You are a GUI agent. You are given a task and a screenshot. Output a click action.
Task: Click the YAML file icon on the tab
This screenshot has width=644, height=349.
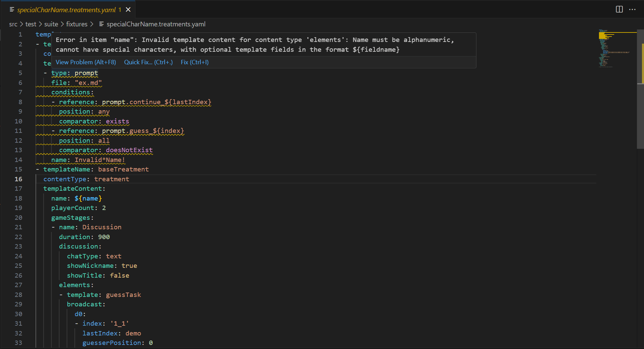(x=12, y=10)
